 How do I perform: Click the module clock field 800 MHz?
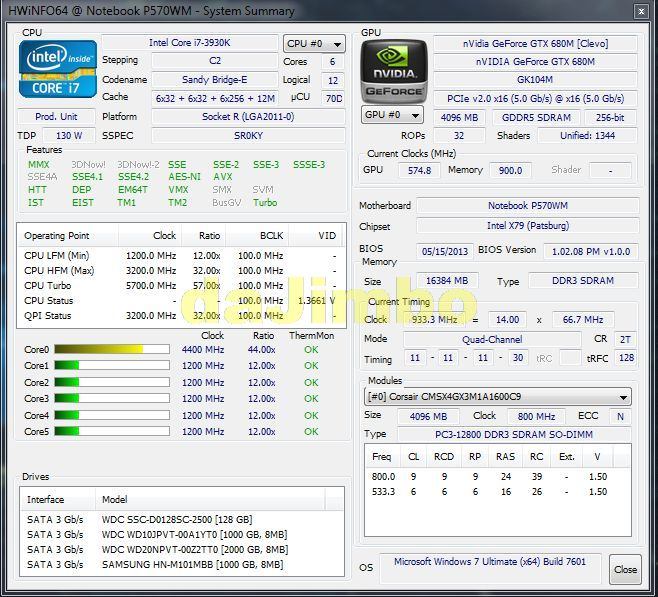click(536, 417)
